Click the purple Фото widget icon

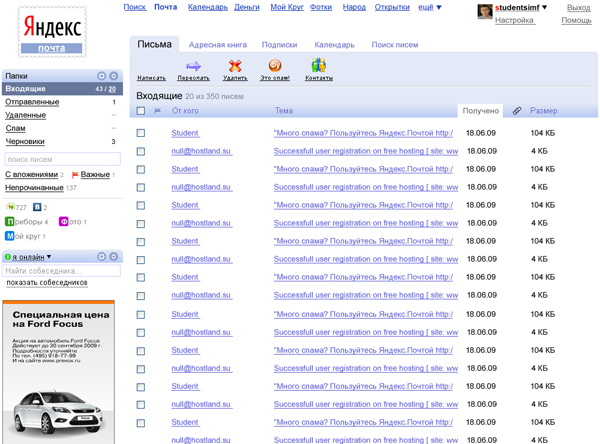64,222
